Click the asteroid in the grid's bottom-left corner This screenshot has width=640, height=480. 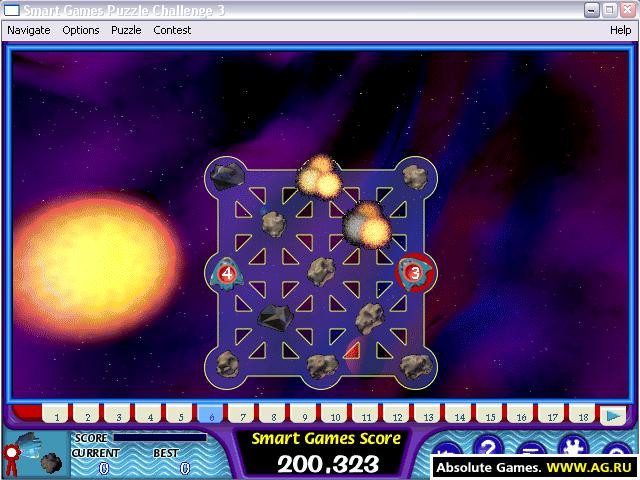[x=227, y=364]
